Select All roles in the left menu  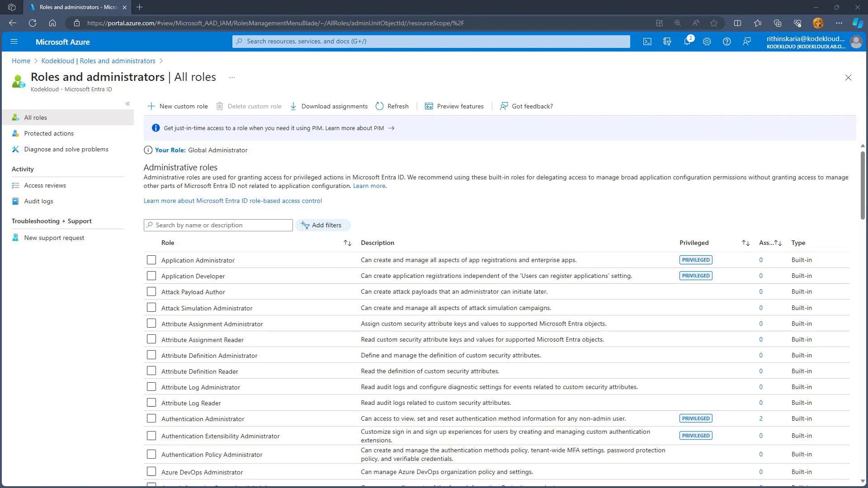tap(67, 117)
